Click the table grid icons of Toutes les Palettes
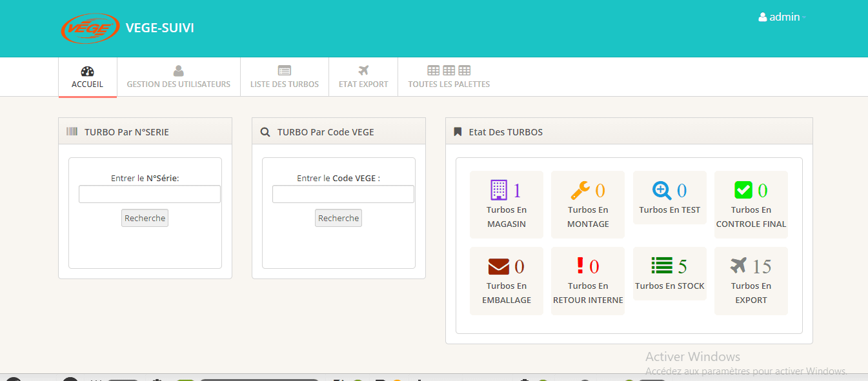The height and width of the screenshot is (381, 868). click(449, 70)
